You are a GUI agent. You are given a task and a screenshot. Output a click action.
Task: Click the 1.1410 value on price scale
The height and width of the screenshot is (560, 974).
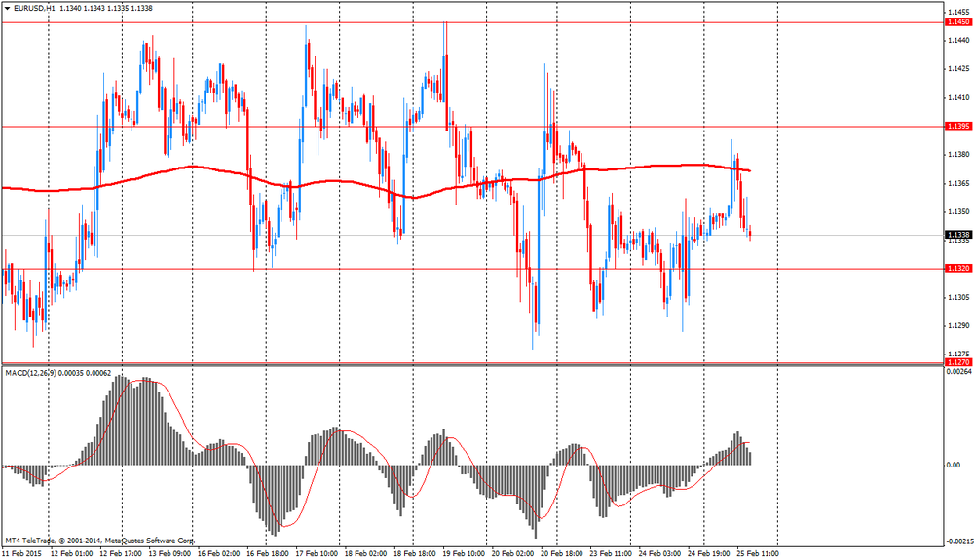(958, 97)
